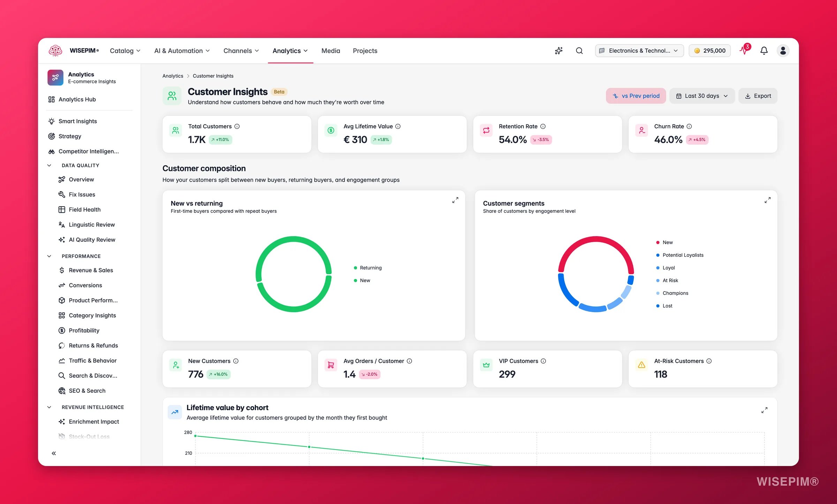Click the Churn Rate info icon
This screenshot has width=837, height=504.
689,126
